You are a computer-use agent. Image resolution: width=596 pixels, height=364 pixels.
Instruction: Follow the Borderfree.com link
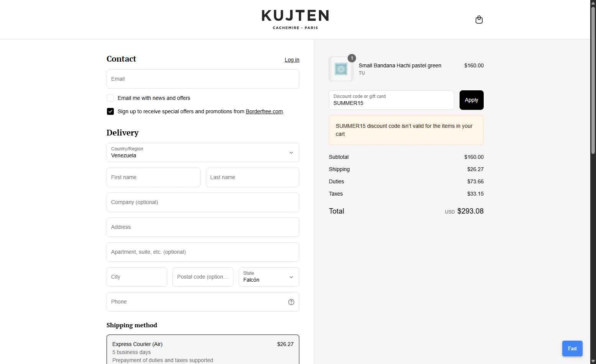coord(264,111)
